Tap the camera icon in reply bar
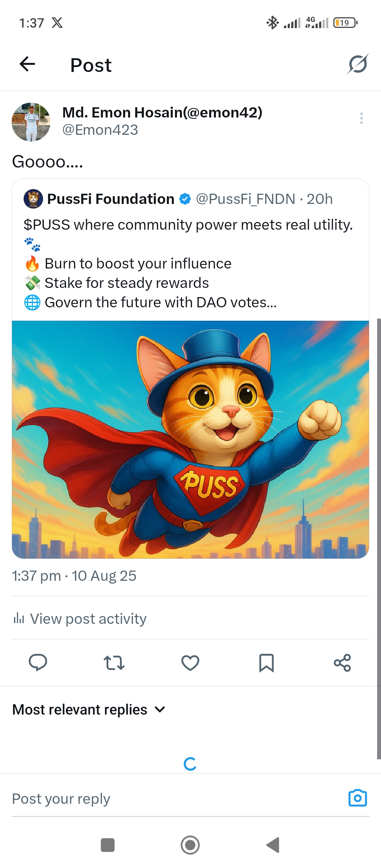Image resolution: width=381 pixels, height=868 pixels. (x=357, y=798)
